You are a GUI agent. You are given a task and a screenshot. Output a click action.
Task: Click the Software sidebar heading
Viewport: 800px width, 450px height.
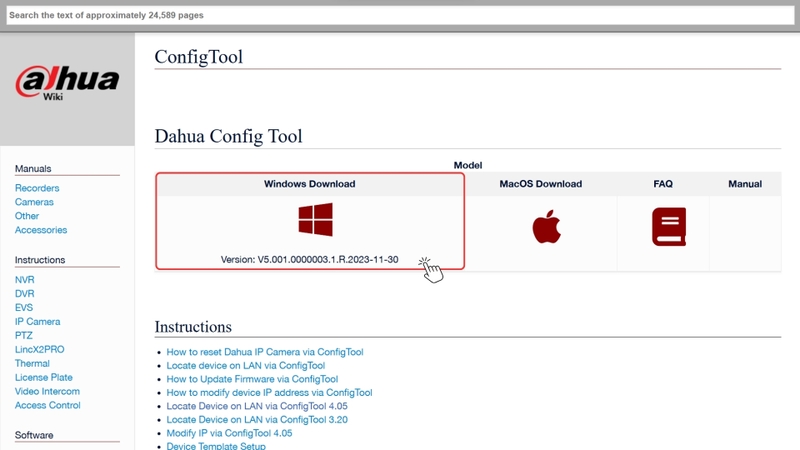pos(34,435)
